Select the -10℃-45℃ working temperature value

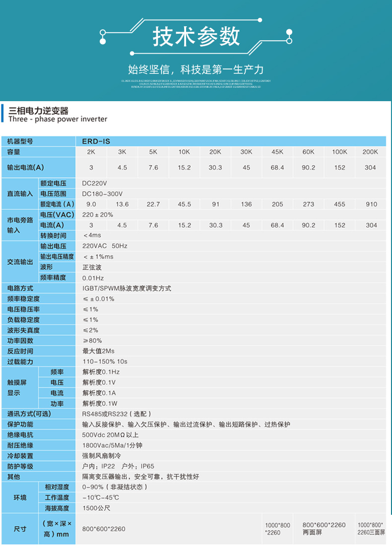pyautogui.click(x=101, y=497)
